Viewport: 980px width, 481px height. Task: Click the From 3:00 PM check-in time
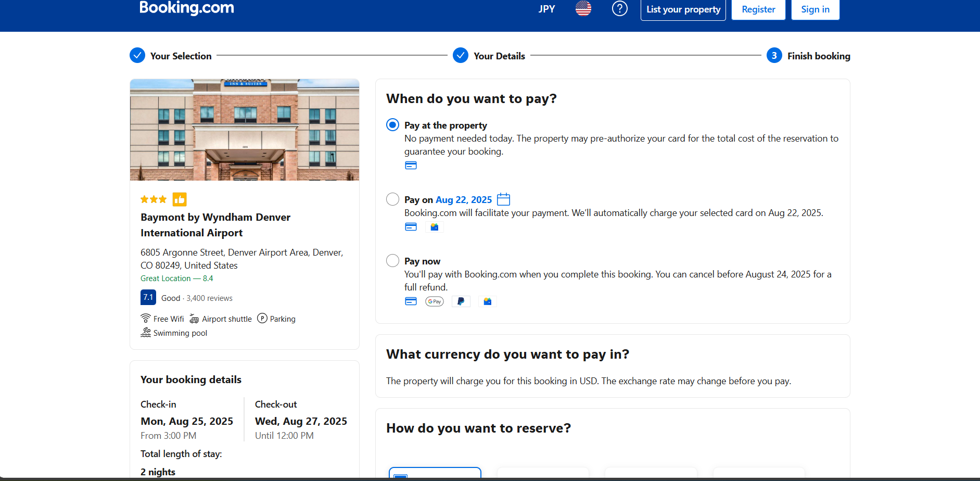pos(168,436)
